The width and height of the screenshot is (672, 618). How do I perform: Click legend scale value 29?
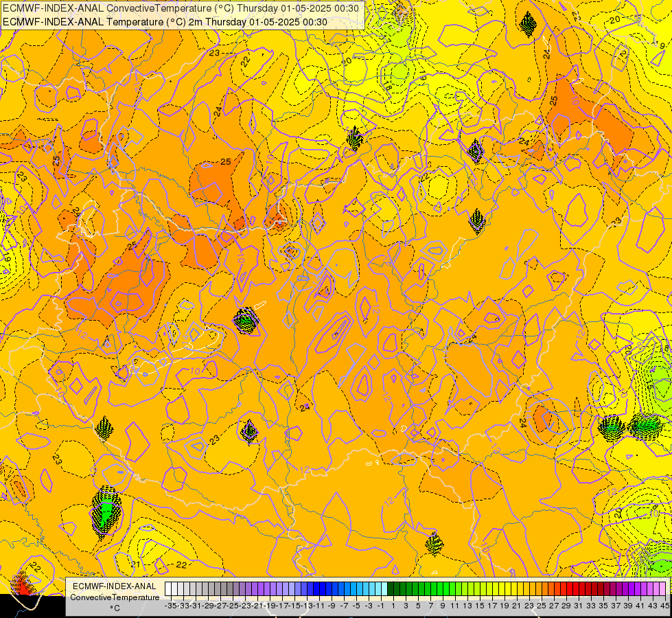(566, 606)
